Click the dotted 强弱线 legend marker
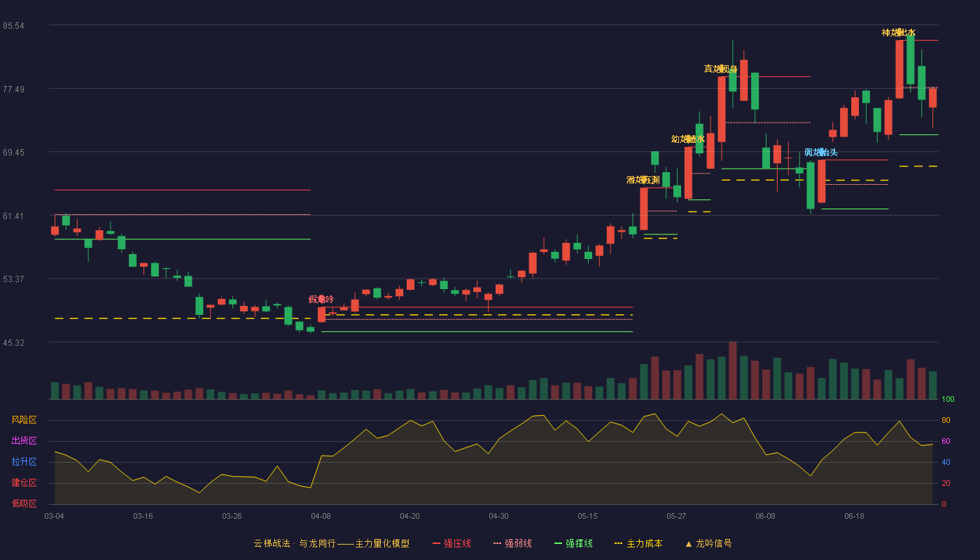The width and height of the screenshot is (980, 560). coord(497,543)
